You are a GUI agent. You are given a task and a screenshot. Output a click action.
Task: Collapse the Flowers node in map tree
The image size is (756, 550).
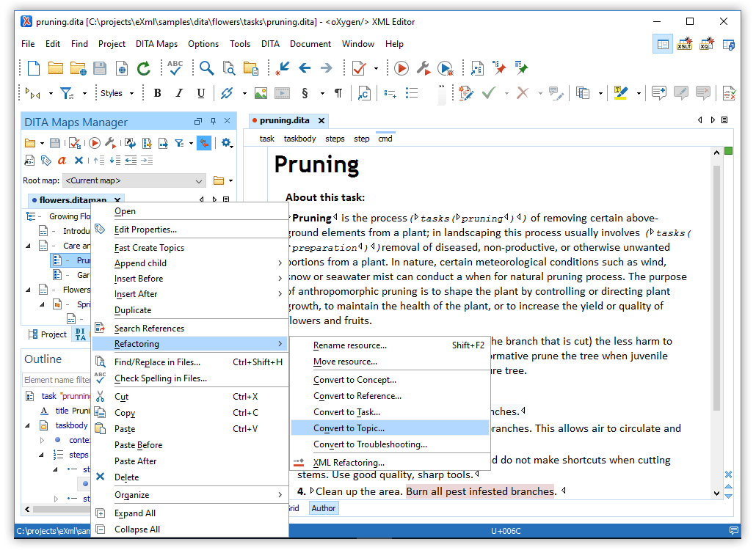[x=28, y=290]
